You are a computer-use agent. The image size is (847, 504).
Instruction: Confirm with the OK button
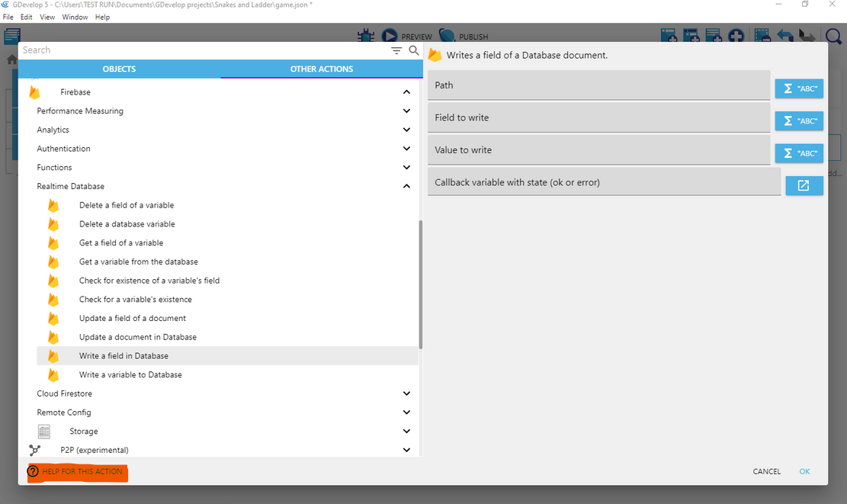click(x=804, y=471)
